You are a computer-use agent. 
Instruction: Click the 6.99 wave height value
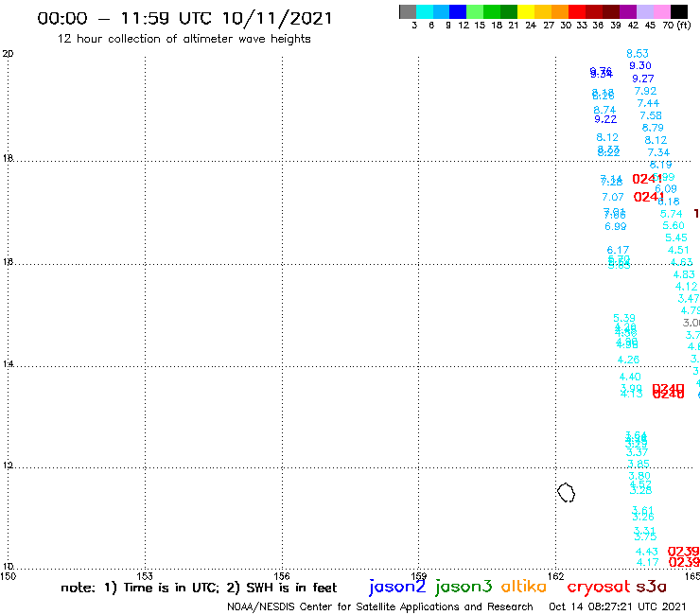point(616,226)
